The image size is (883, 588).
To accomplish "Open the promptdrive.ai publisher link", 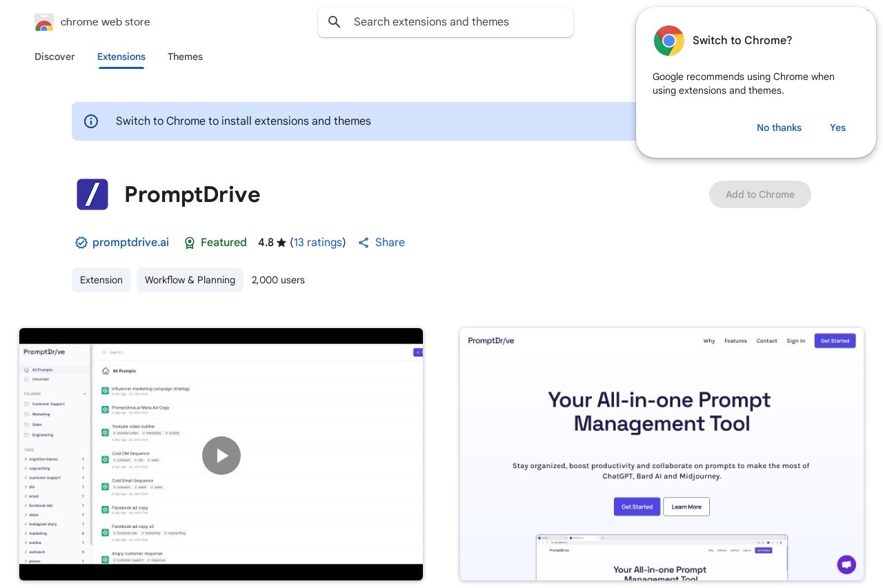I will click(130, 243).
